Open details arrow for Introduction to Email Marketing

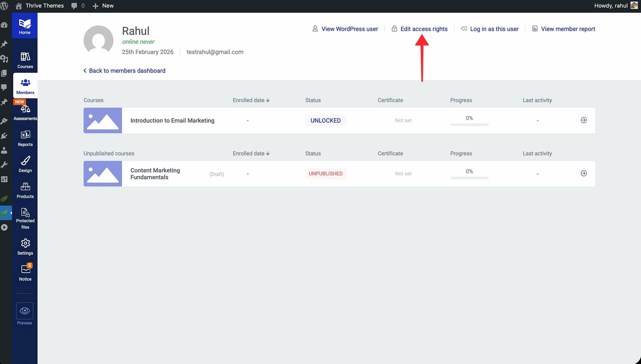(584, 120)
